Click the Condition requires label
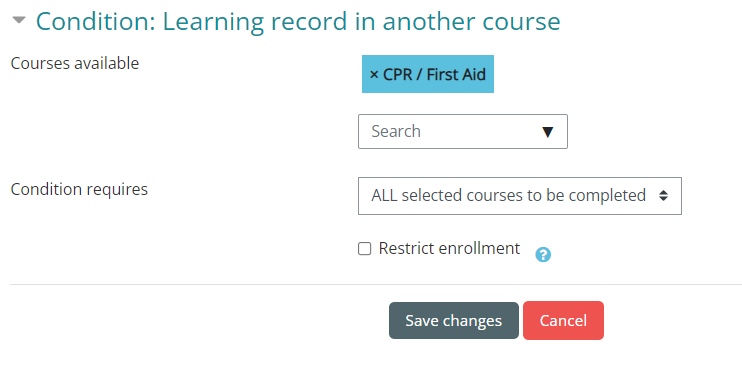 (x=79, y=189)
